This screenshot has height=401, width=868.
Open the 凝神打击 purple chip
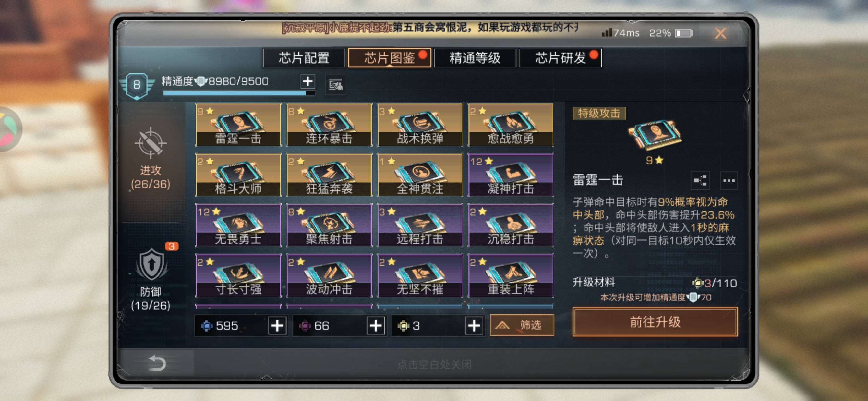click(x=511, y=175)
